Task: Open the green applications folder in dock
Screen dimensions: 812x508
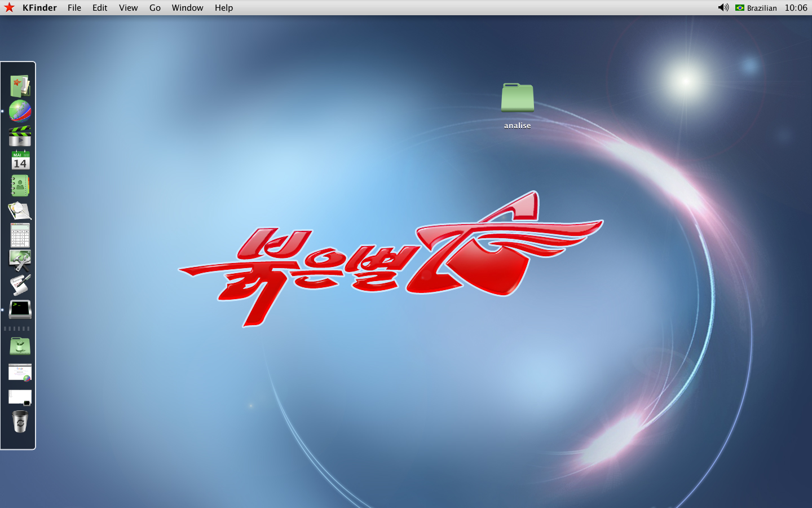Action: (20, 346)
